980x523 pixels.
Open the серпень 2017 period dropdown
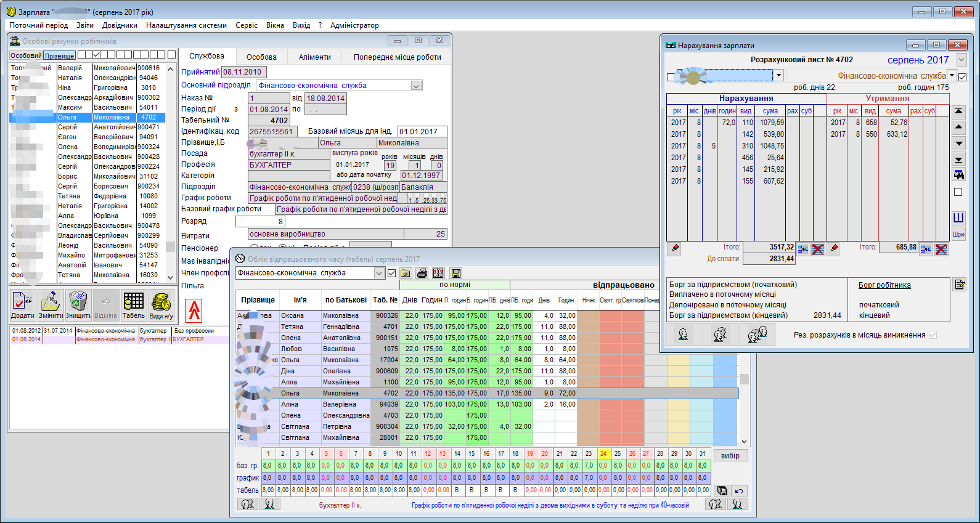tap(962, 60)
